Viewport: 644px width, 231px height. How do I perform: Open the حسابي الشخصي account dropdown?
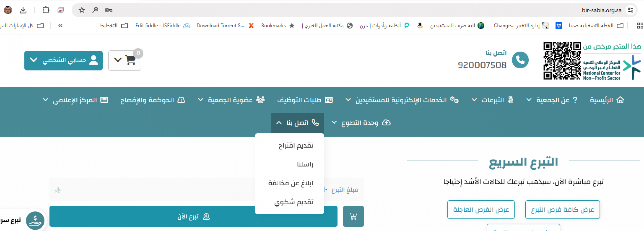click(x=64, y=60)
